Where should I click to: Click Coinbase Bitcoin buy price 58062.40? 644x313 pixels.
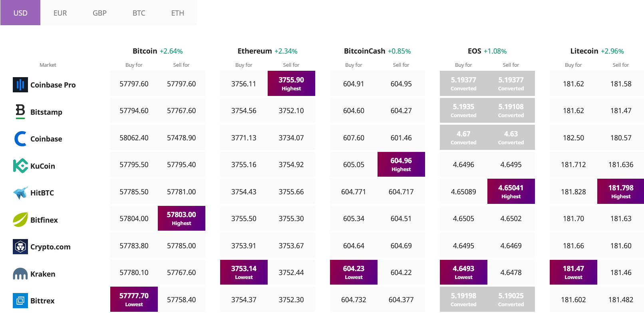pyautogui.click(x=134, y=138)
